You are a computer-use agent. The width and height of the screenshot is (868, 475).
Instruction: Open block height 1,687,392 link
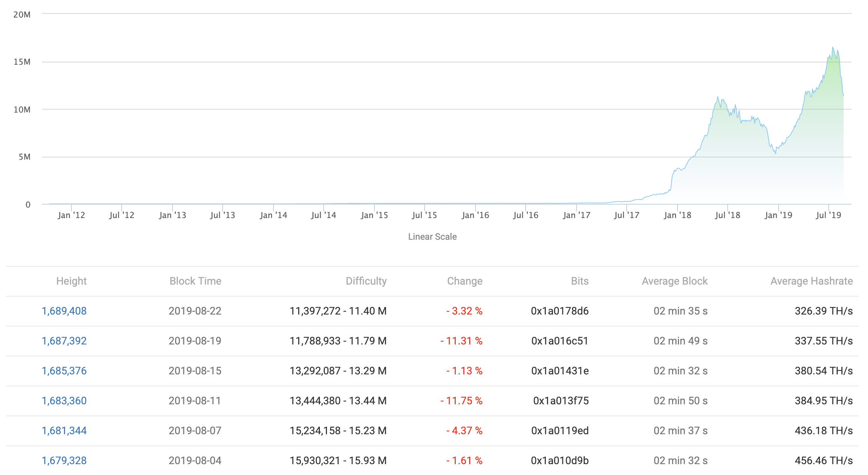click(x=64, y=341)
